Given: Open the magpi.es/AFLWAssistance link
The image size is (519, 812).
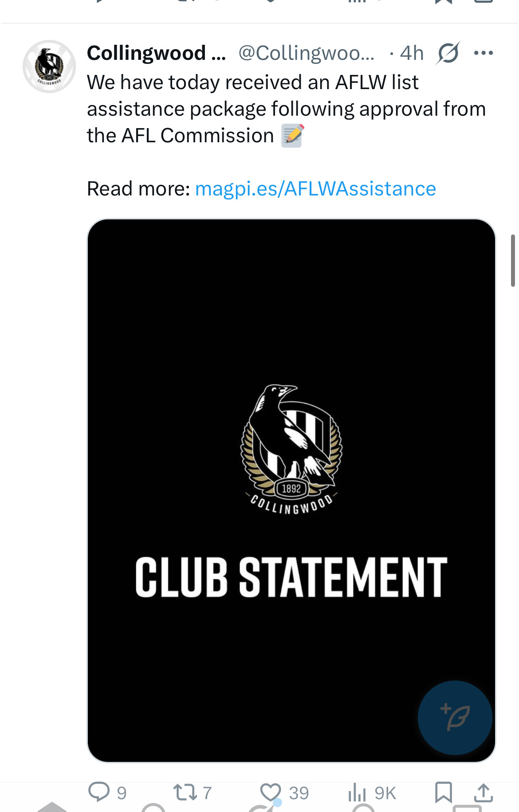Looking at the screenshot, I should (315, 189).
